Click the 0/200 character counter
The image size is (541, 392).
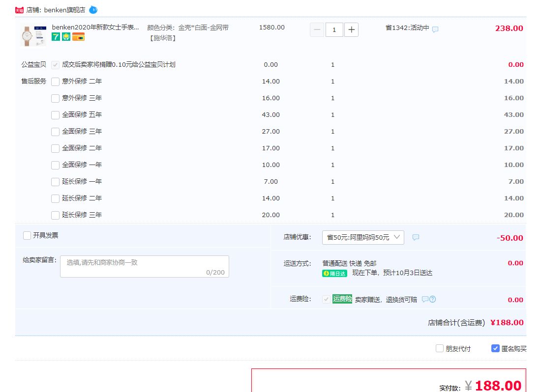(x=215, y=273)
